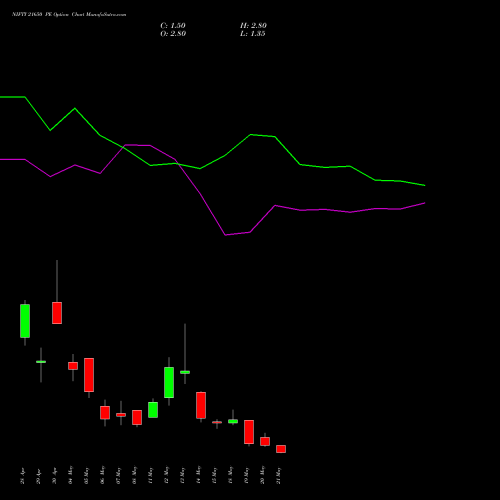
Task: Click the red candlestick above 30 Apr
Action: [x=57, y=313]
